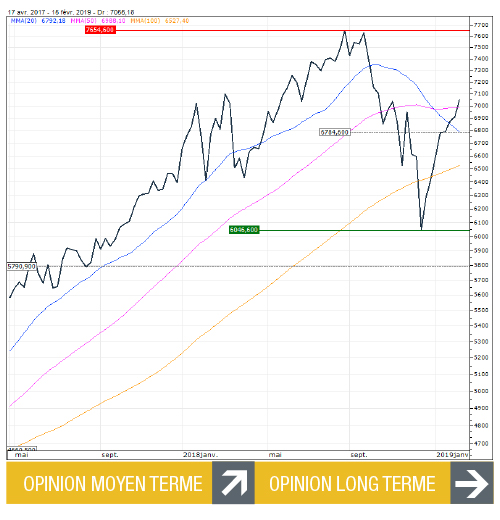
Task: Select the red 7654,600 resistance label
Action: pyautogui.click(x=100, y=30)
